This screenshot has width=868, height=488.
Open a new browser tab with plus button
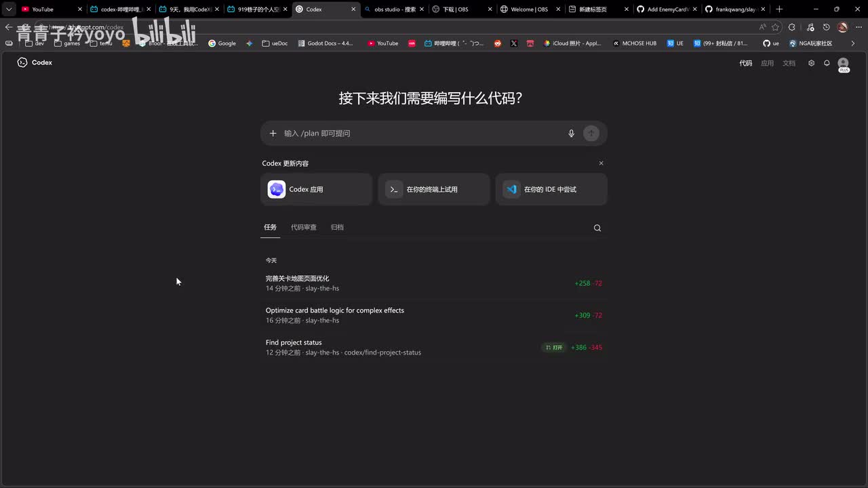pyautogui.click(x=779, y=9)
